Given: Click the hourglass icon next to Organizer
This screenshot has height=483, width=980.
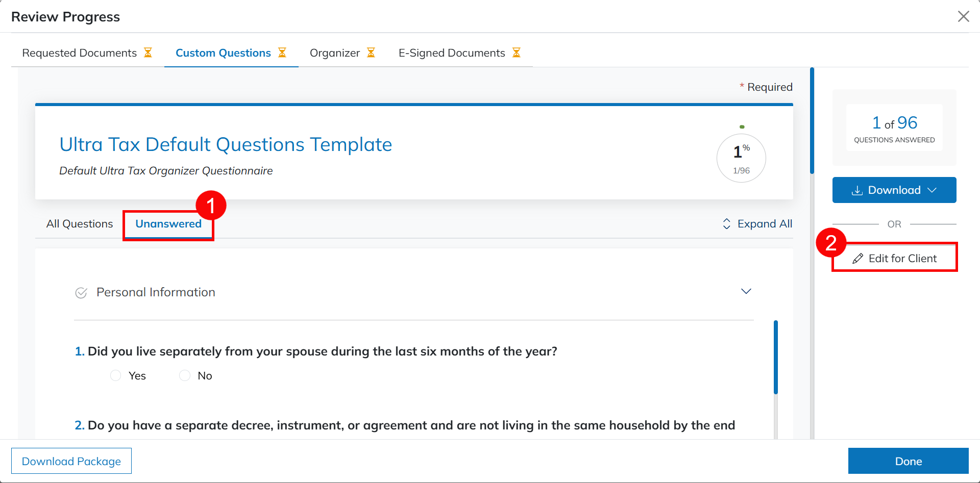Looking at the screenshot, I should point(371,53).
